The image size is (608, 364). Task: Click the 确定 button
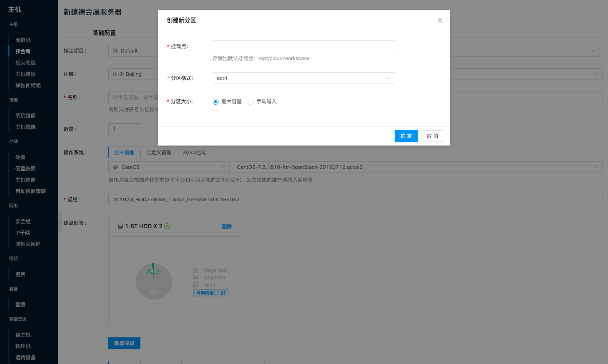click(406, 136)
